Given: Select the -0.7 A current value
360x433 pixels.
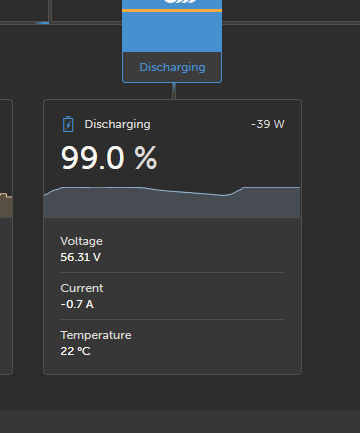Looking at the screenshot, I should [77, 304].
